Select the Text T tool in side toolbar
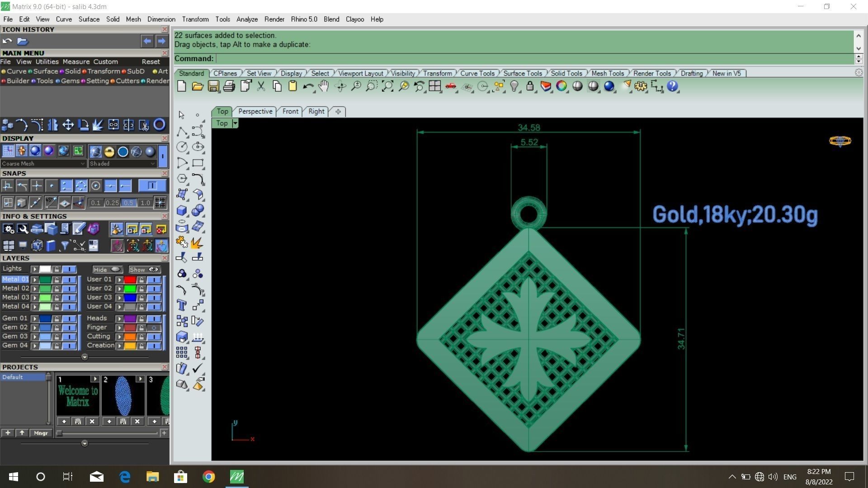 click(182, 305)
